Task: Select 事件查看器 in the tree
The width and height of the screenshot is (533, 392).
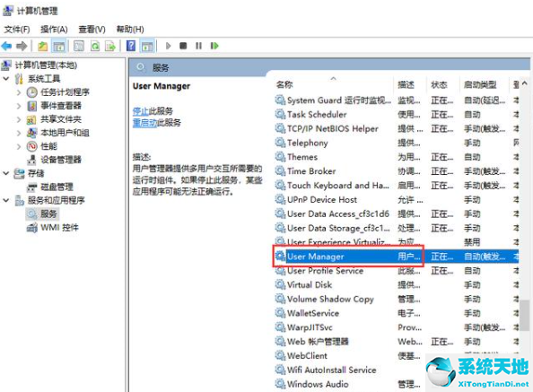Action: (61, 106)
